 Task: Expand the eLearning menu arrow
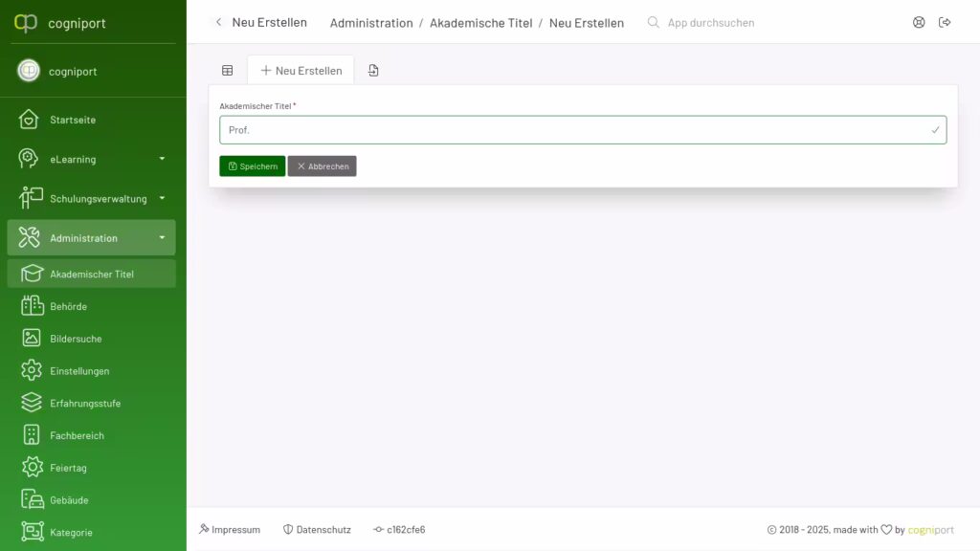click(x=162, y=159)
